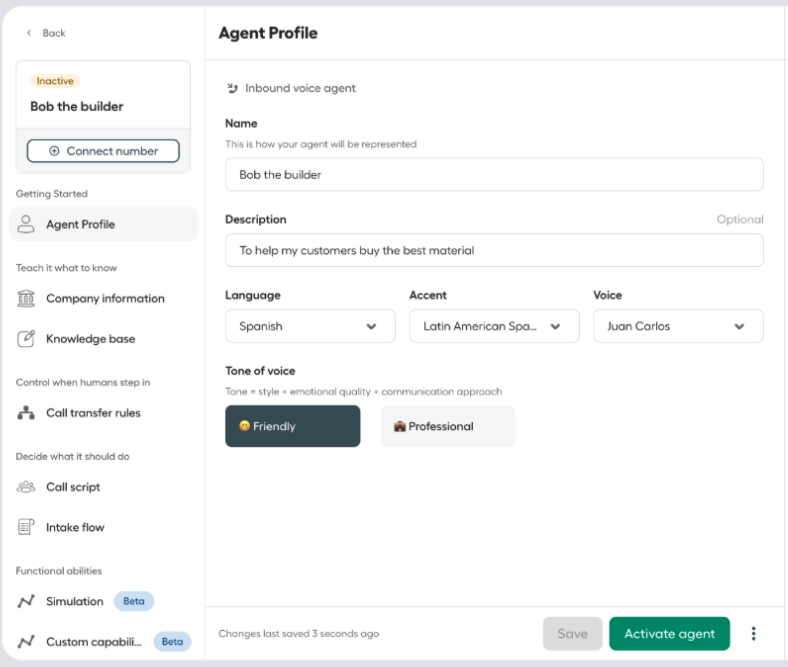
Task: Click the Custom capabilities graph icon
Action: pos(26,641)
